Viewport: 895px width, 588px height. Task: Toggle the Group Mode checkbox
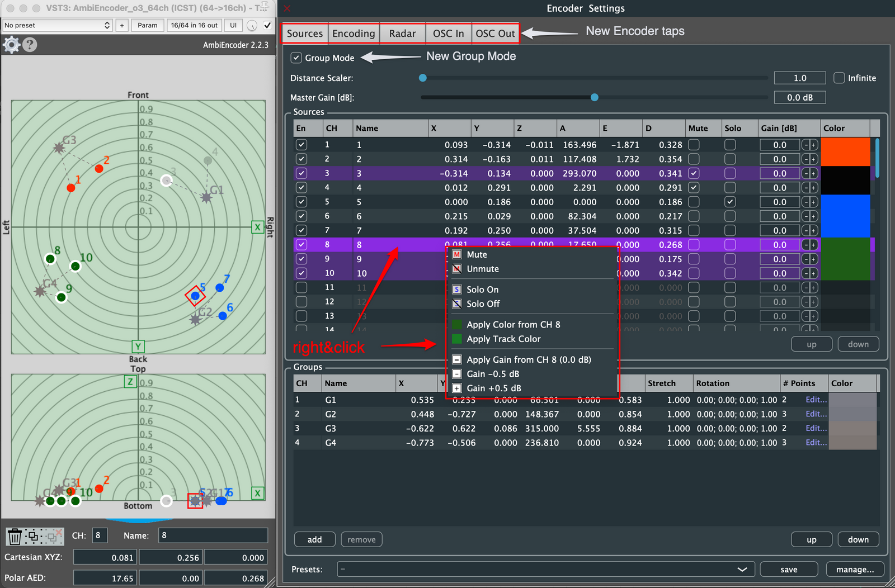tap(296, 58)
